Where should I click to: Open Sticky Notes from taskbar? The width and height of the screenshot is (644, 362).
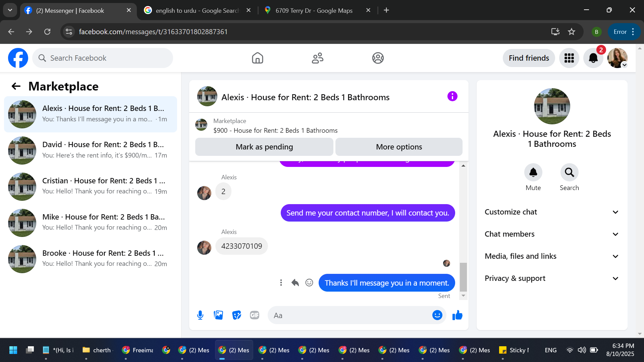click(x=514, y=350)
